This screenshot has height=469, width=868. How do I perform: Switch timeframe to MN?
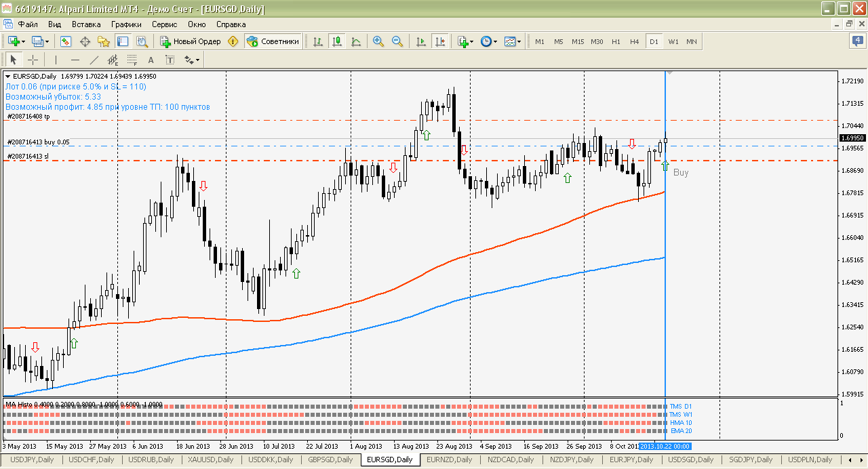(x=692, y=41)
